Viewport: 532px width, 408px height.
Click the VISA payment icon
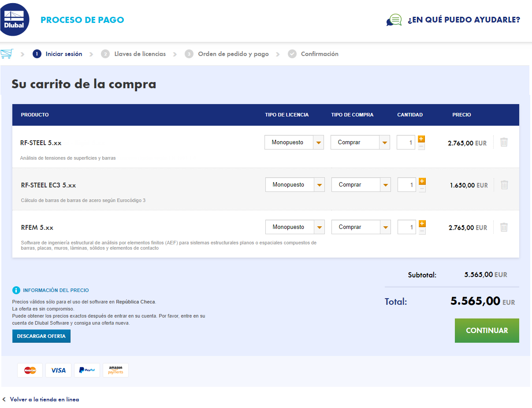coord(58,370)
